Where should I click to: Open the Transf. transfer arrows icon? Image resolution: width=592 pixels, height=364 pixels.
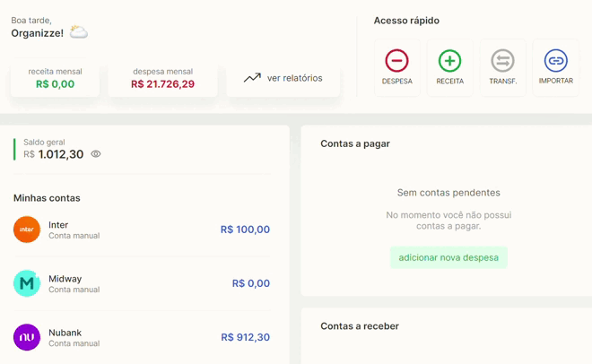coord(502,61)
